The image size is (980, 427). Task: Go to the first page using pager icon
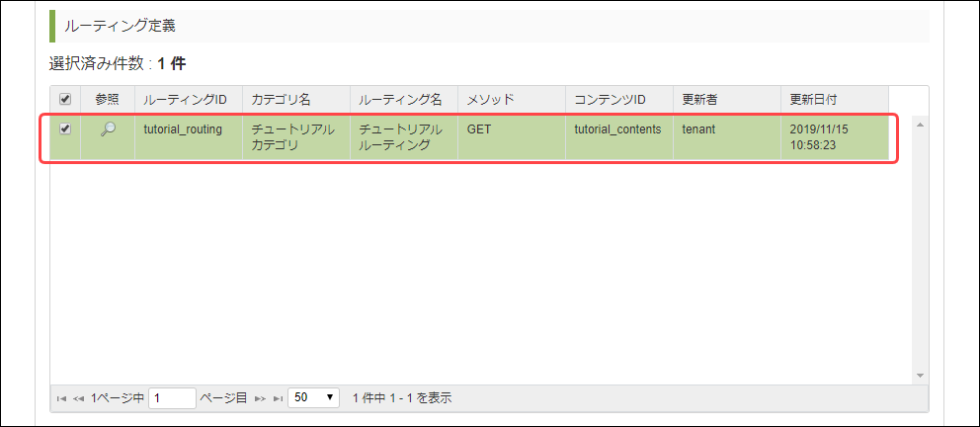(x=62, y=398)
